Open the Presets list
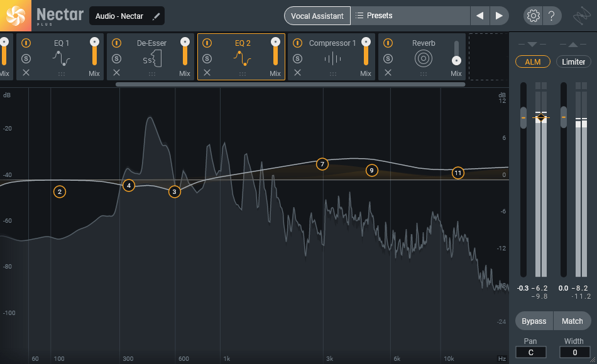This screenshot has width=597, height=364. point(410,16)
